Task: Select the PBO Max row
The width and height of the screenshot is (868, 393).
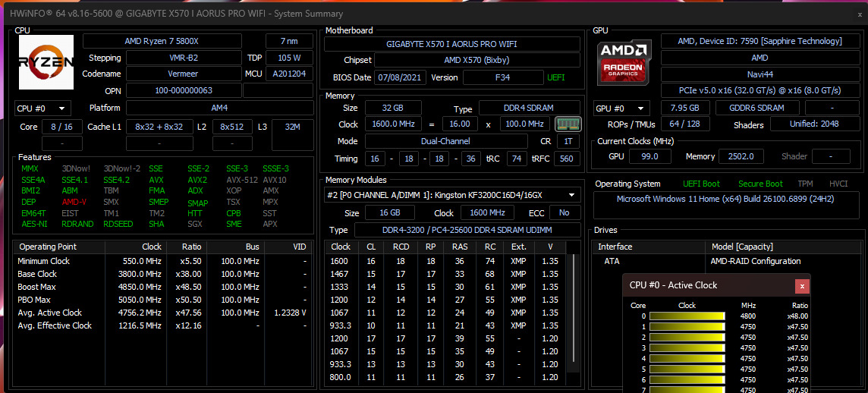Action: 162,300
